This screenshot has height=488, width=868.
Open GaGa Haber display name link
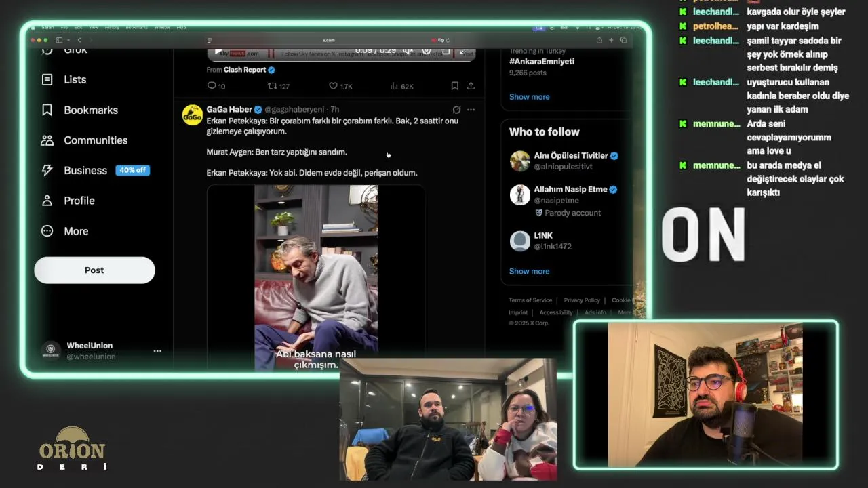click(229, 109)
